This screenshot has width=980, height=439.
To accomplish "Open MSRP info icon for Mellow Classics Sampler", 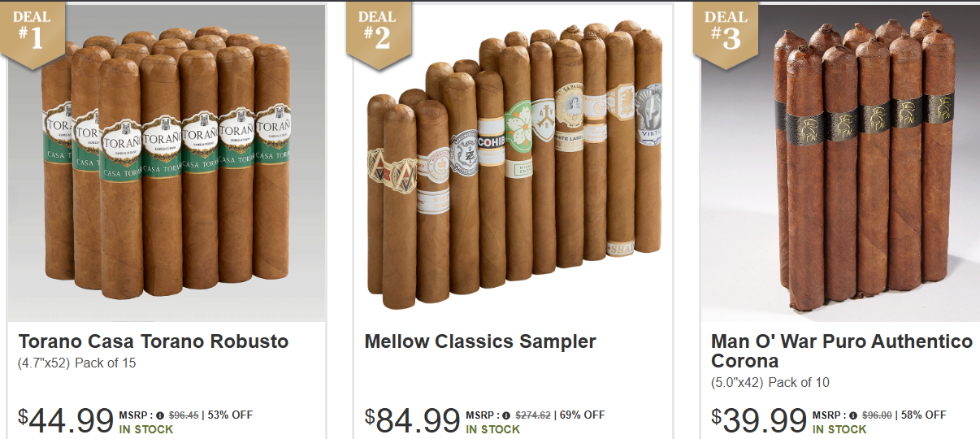I will point(507,415).
